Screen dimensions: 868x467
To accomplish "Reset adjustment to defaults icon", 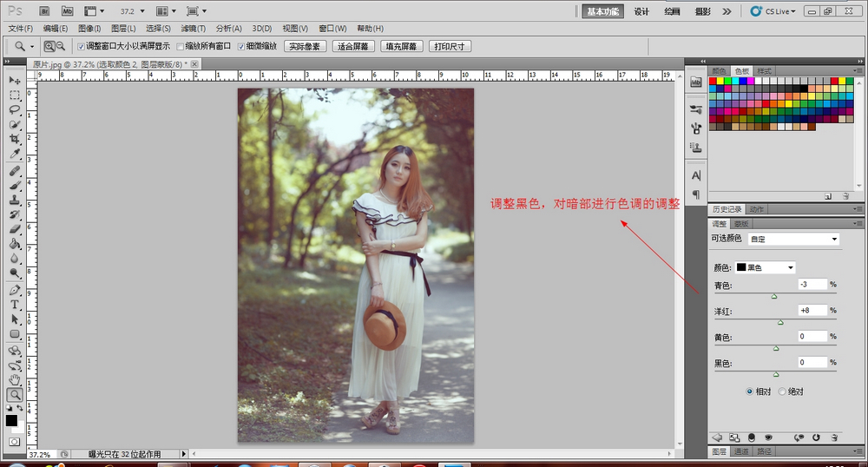I will point(816,437).
